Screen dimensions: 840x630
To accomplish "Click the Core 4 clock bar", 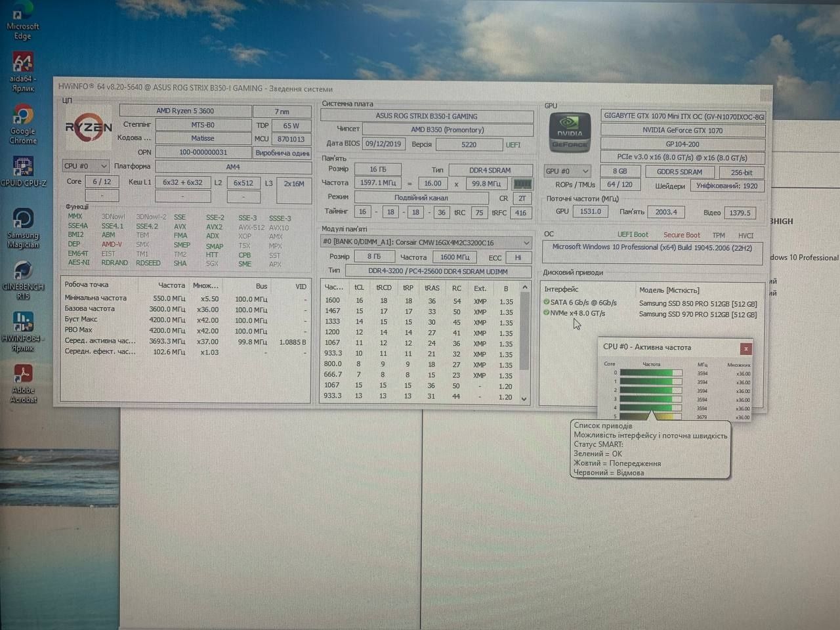I will tap(651, 408).
